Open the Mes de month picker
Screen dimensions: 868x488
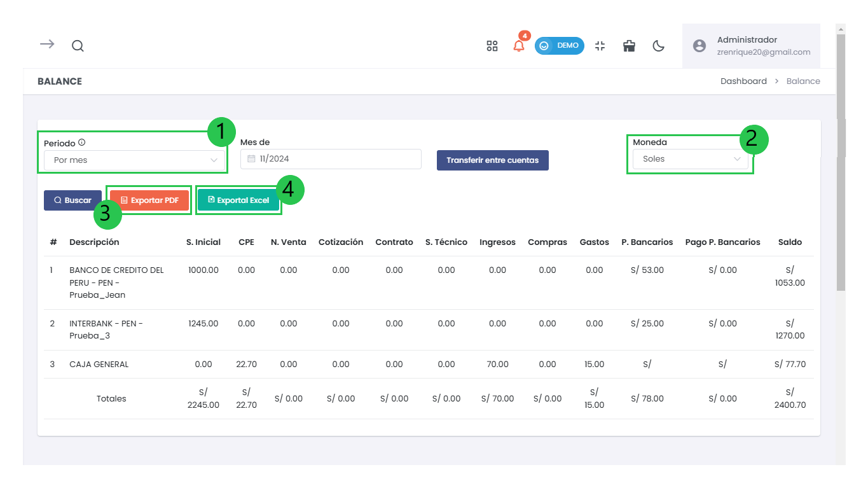tap(331, 159)
